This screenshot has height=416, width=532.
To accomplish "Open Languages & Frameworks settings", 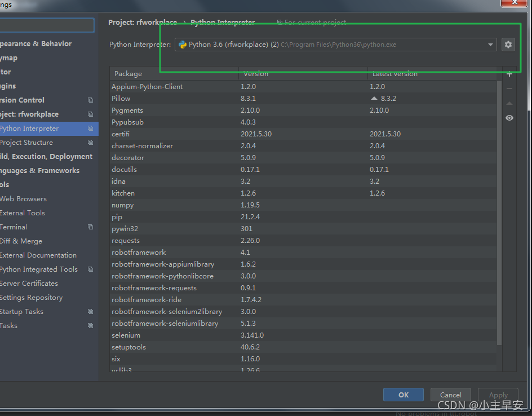I will (39, 171).
